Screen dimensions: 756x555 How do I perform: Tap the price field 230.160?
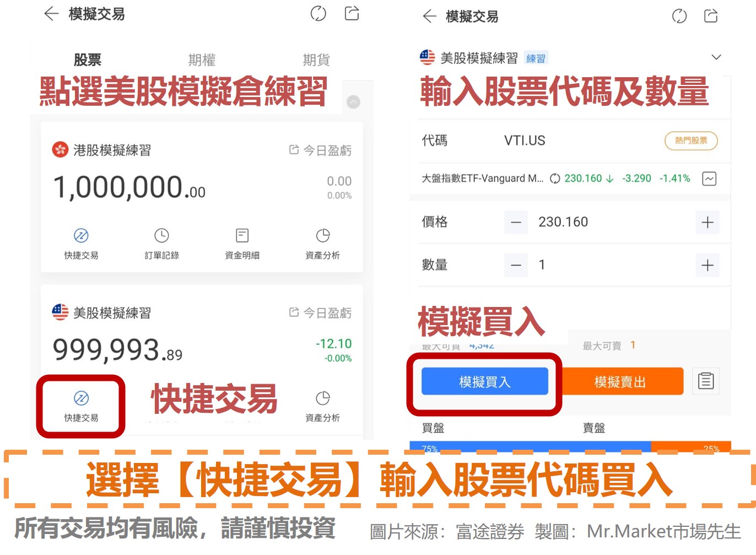click(x=563, y=222)
